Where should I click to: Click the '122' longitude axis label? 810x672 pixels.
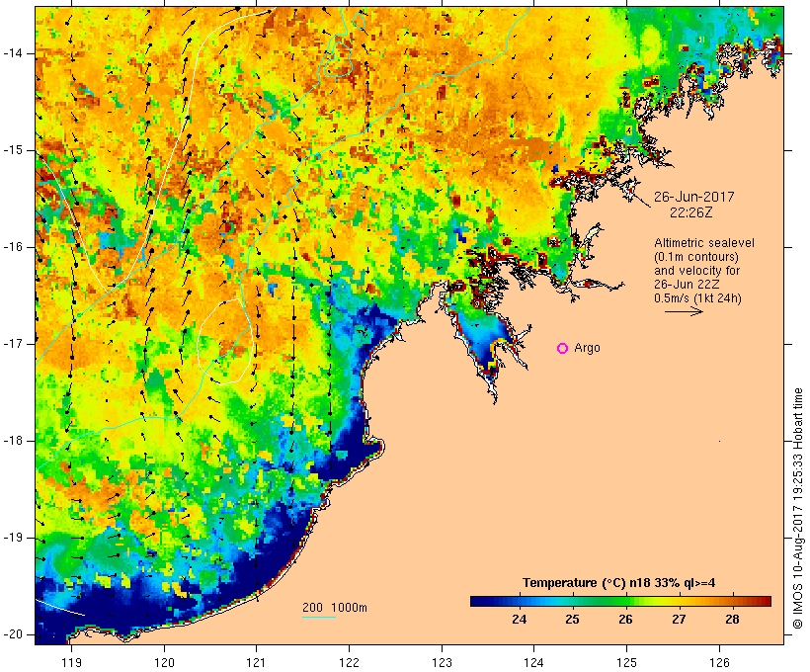349,663
